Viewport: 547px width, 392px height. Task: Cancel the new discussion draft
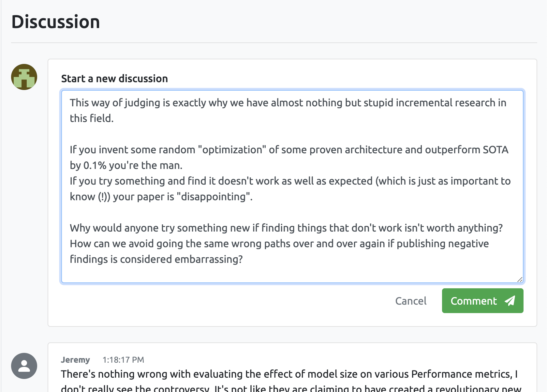click(x=411, y=301)
